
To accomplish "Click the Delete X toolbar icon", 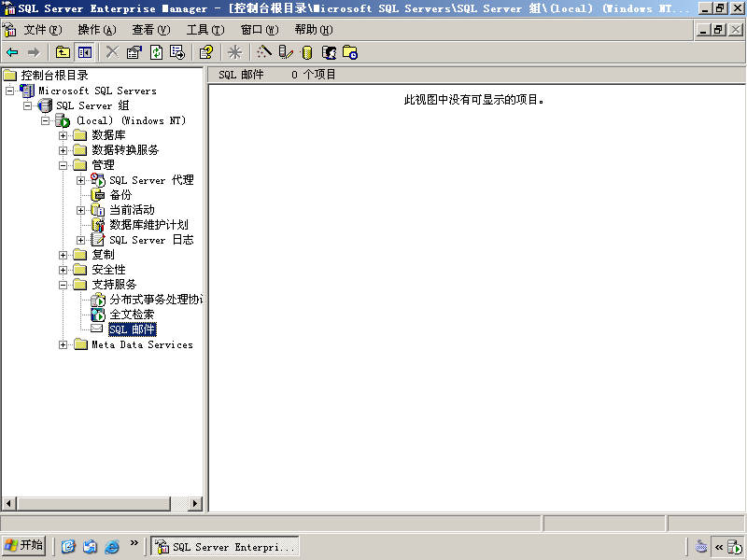I will (112, 52).
